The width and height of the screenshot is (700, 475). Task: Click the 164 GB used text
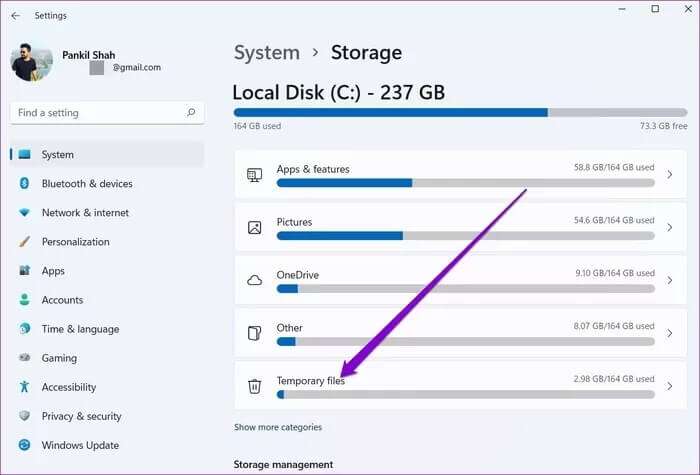(257, 126)
